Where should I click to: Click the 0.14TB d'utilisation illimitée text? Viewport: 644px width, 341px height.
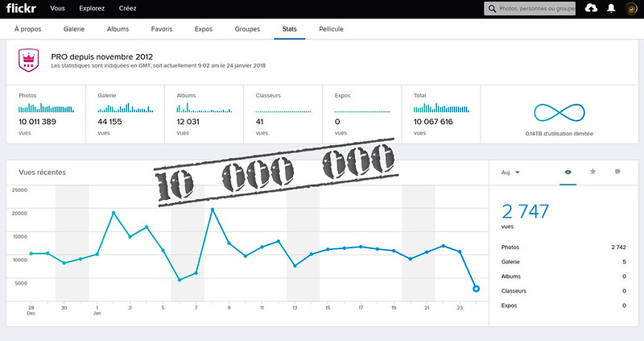click(559, 134)
